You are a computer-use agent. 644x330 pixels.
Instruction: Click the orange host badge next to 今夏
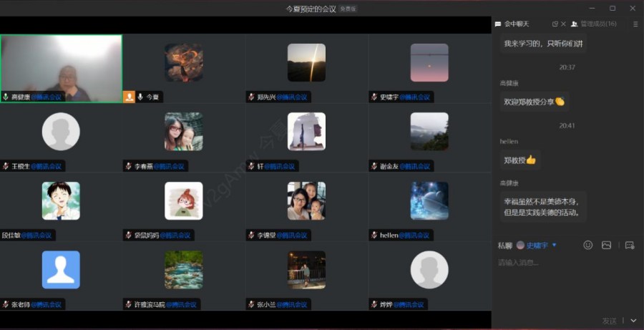point(130,97)
